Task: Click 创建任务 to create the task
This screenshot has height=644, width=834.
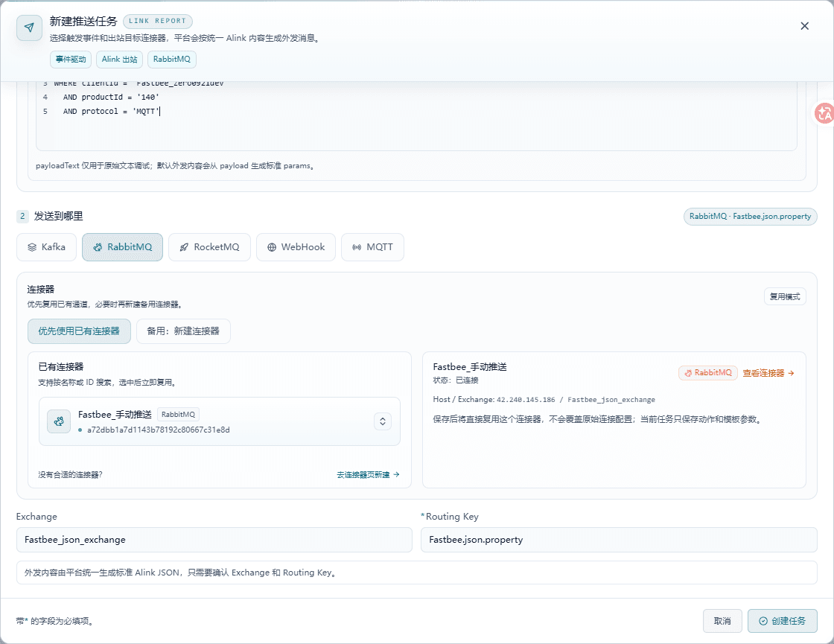Action: [783, 621]
